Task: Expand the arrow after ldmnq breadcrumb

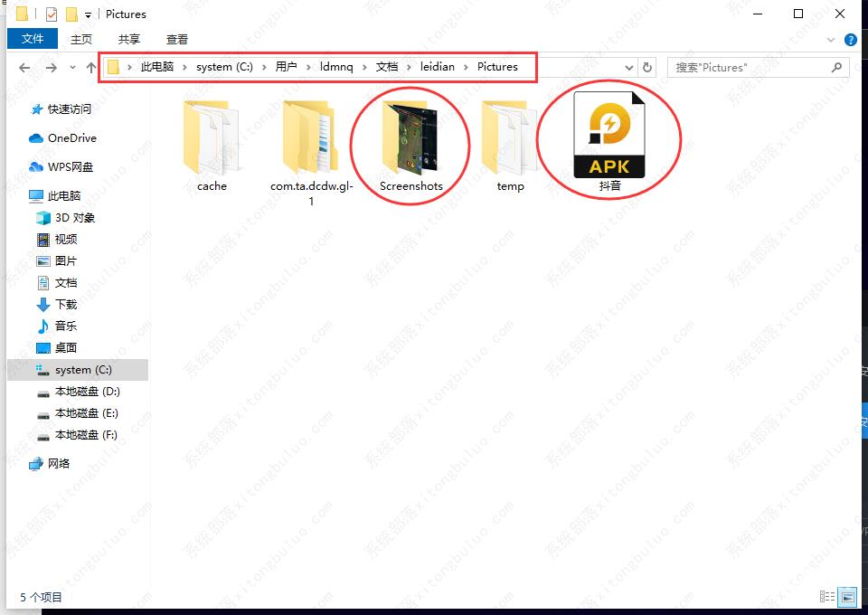Action: click(364, 67)
